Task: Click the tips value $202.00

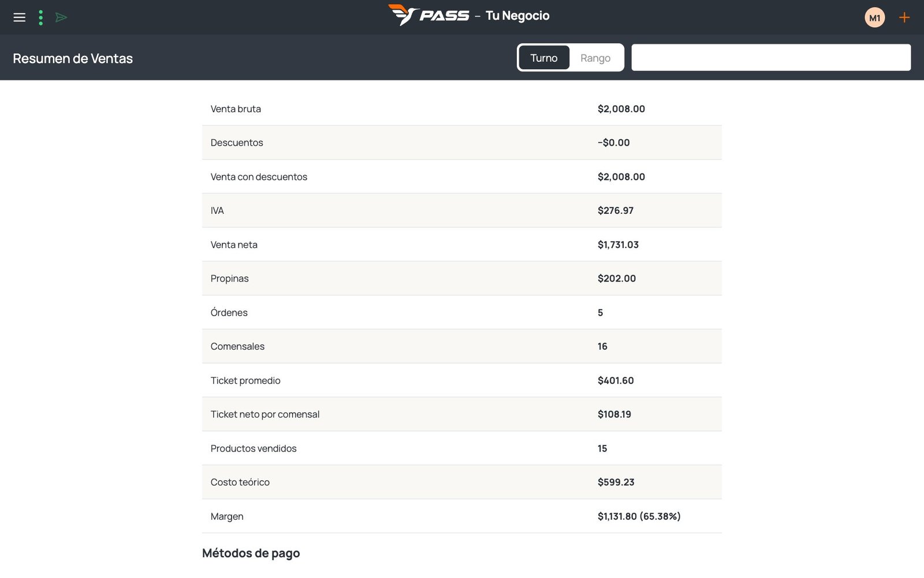Action: coord(617,279)
